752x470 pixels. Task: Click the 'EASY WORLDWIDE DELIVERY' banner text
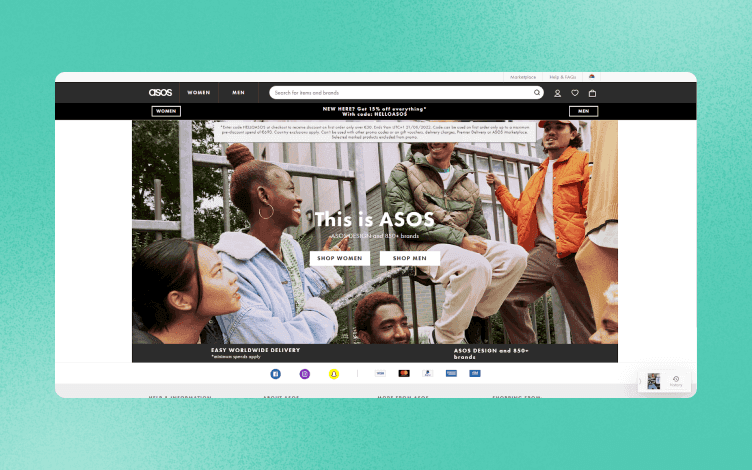pos(256,350)
